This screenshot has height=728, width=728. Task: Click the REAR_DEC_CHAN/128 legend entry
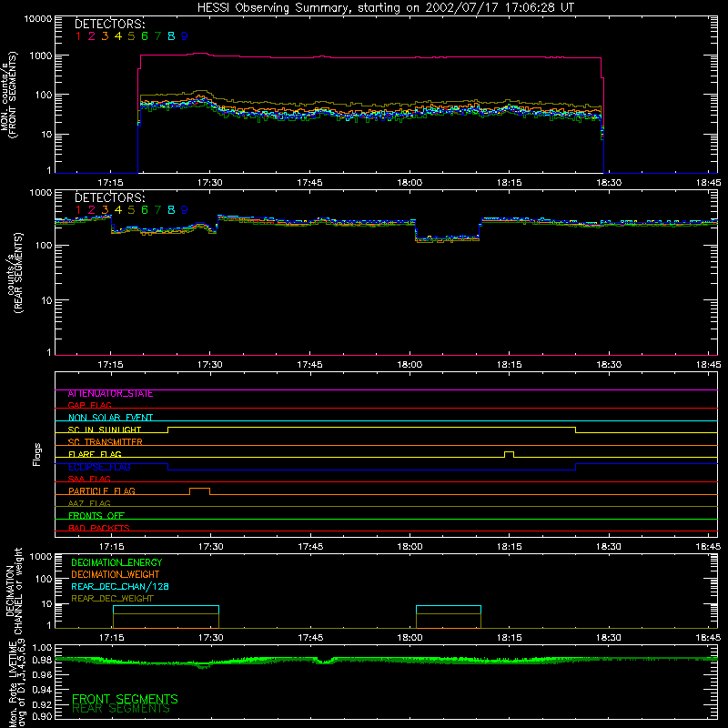[x=120, y=586]
